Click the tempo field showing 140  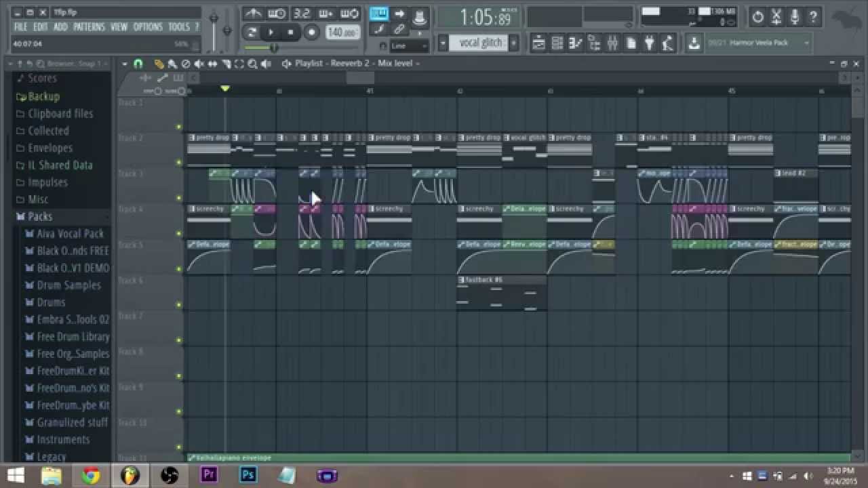[x=343, y=32]
